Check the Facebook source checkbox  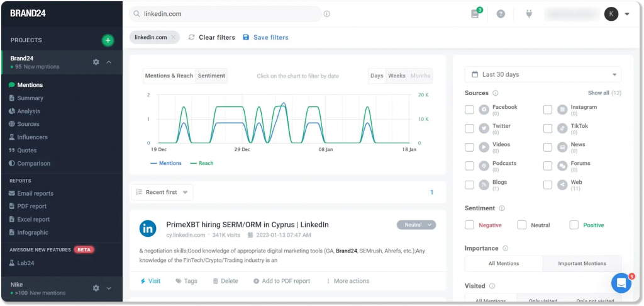point(469,110)
